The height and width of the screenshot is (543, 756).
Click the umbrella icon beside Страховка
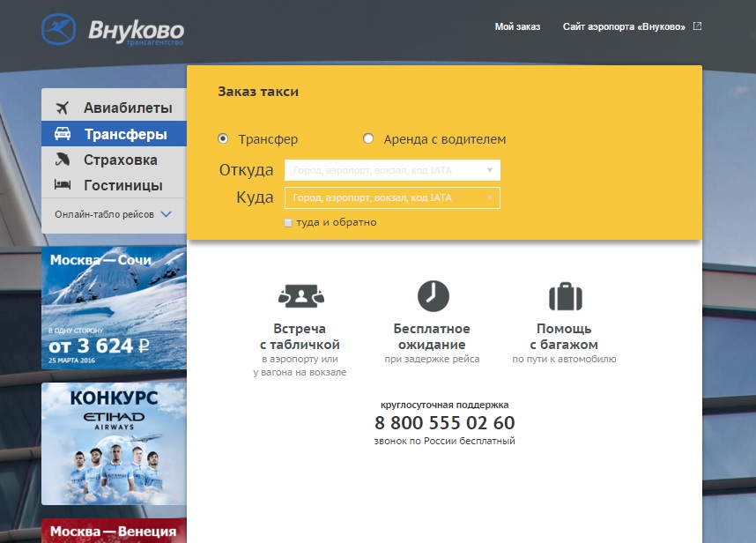[63, 160]
